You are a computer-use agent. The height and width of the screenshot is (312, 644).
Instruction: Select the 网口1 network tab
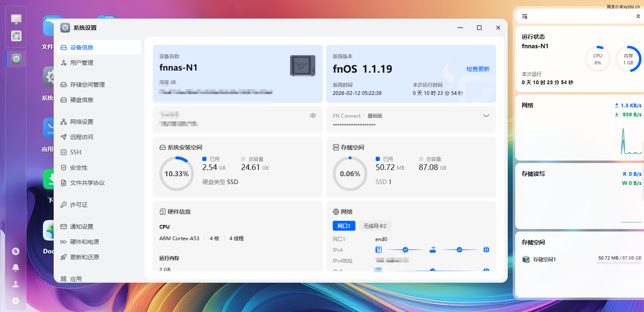coord(343,226)
